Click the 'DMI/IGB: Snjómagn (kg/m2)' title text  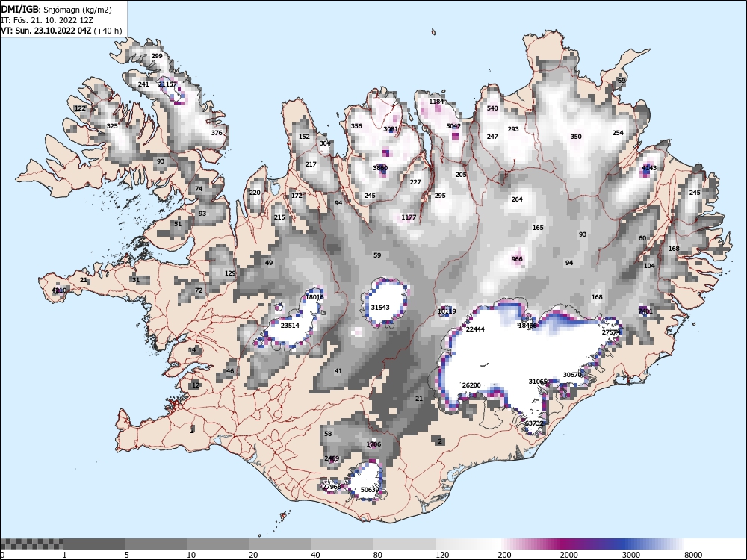tap(57, 10)
